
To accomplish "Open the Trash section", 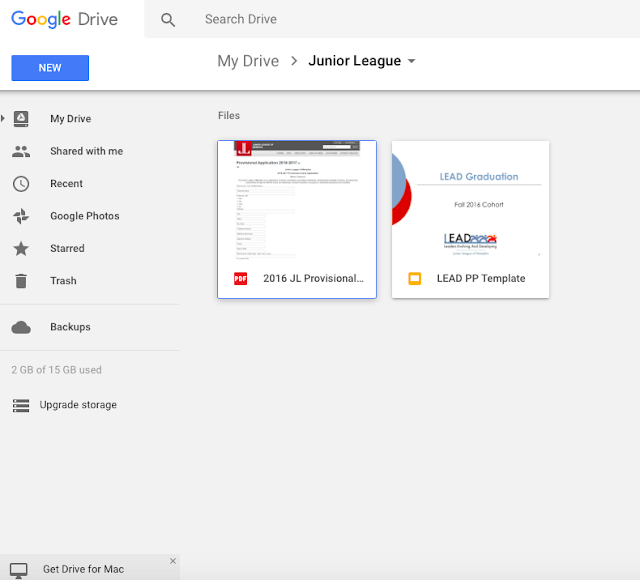I will point(63,281).
